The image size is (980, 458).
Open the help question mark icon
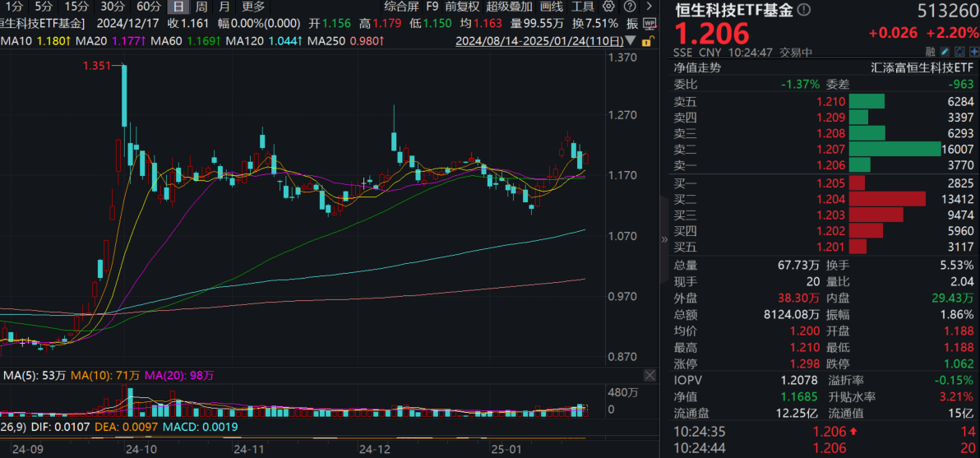(x=630, y=7)
